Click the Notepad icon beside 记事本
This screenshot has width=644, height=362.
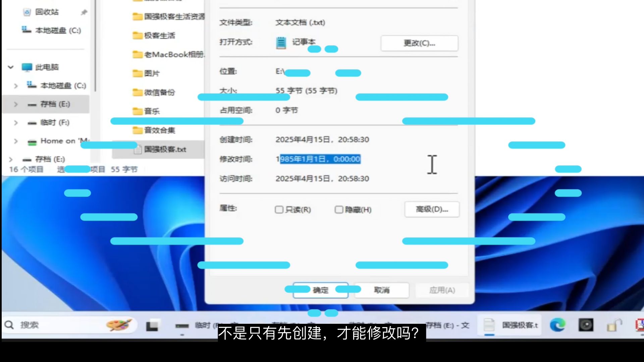coord(281,43)
